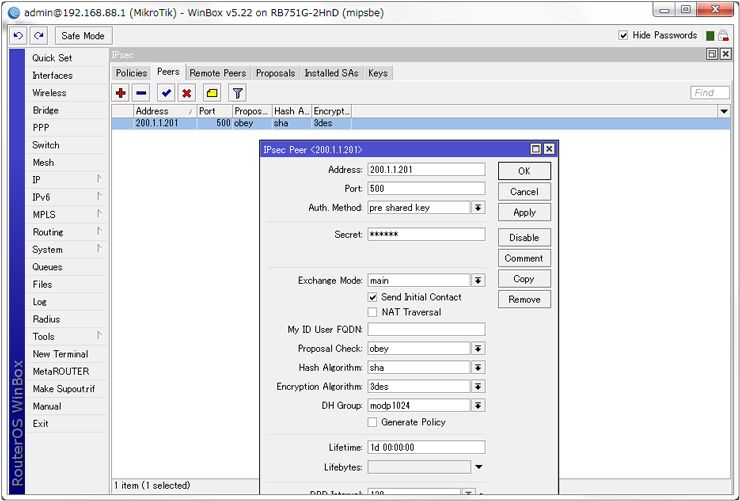The height and width of the screenshot is (501, 740).
Task: Click the Port field in dialog
Action: [426, 189]
